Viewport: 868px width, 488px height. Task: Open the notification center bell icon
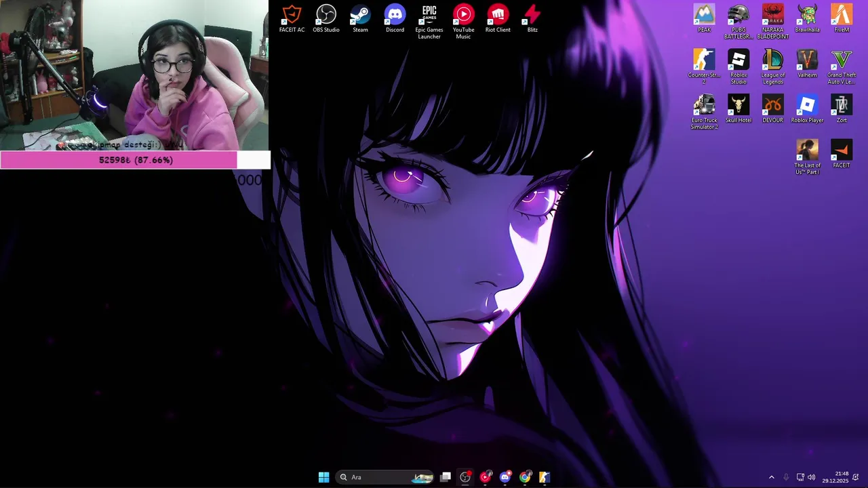(856, 477)
